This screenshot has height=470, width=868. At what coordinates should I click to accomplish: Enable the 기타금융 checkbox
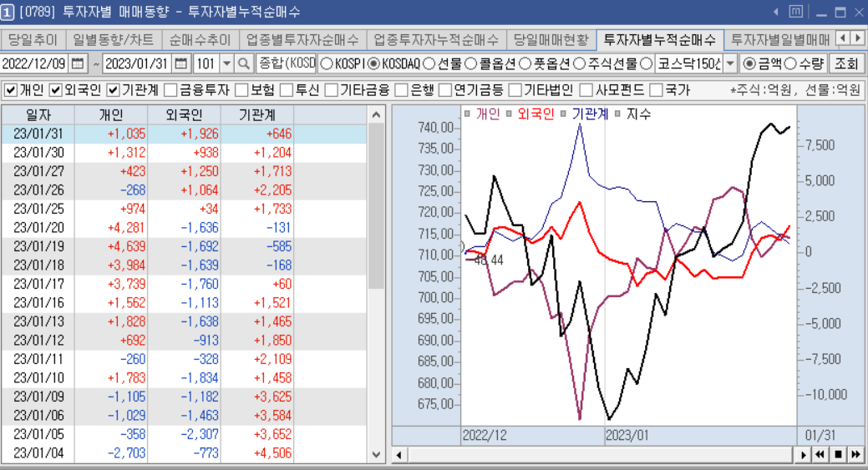(331, 89)
